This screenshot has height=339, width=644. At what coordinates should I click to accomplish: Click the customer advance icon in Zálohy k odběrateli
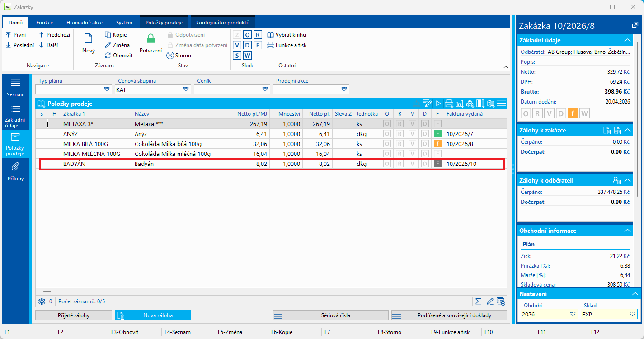pos(617,180)
